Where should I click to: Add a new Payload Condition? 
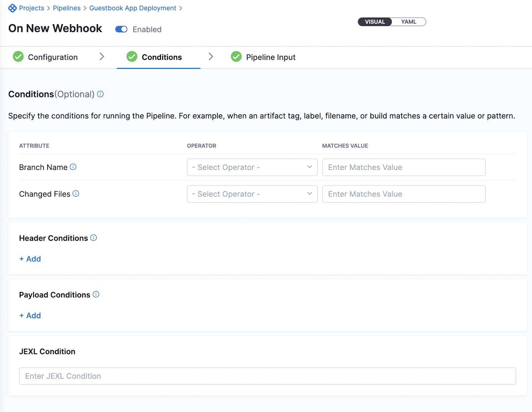30,315
